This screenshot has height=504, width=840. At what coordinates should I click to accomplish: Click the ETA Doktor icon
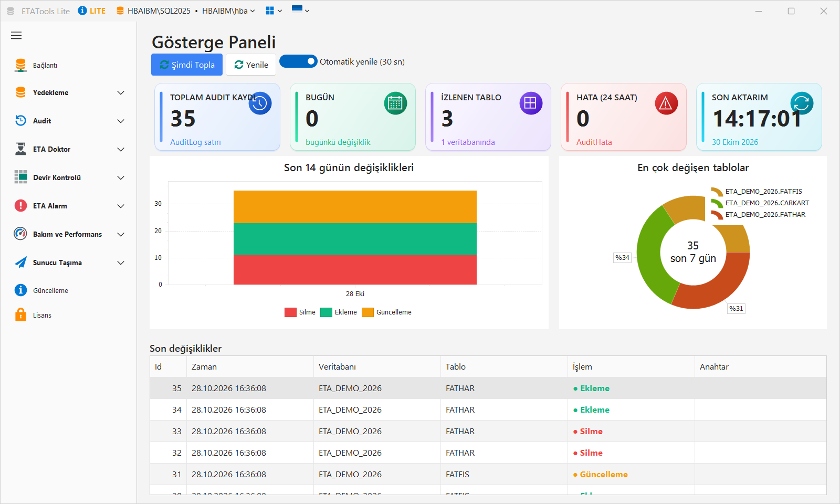pos(20,149)
